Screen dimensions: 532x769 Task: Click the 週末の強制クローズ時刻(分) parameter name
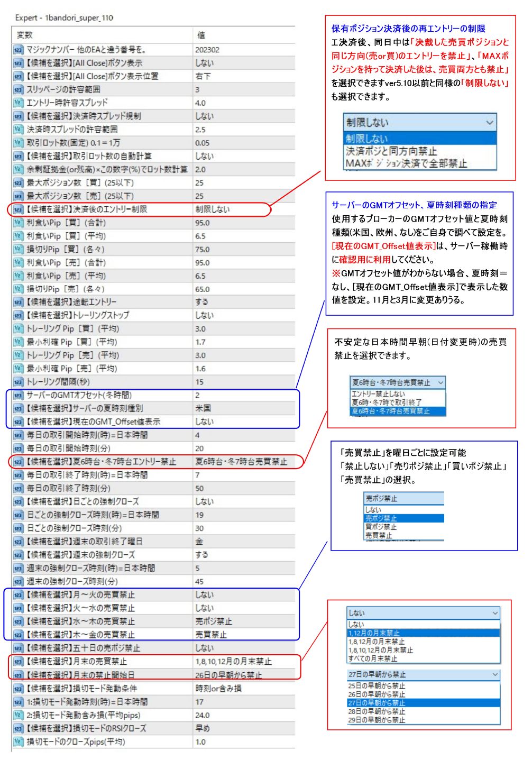coord(72,581)
